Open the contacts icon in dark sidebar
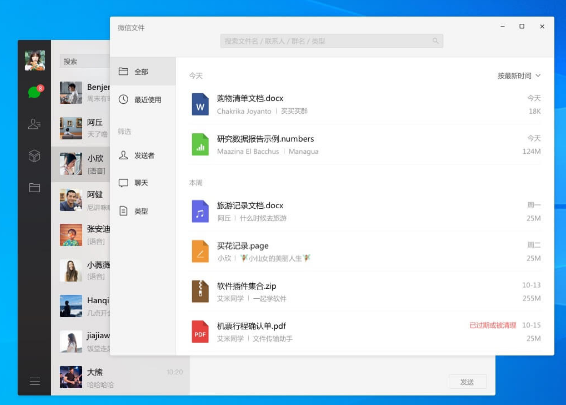The width and height of the screenshot is (566, 405). (34, 124)
